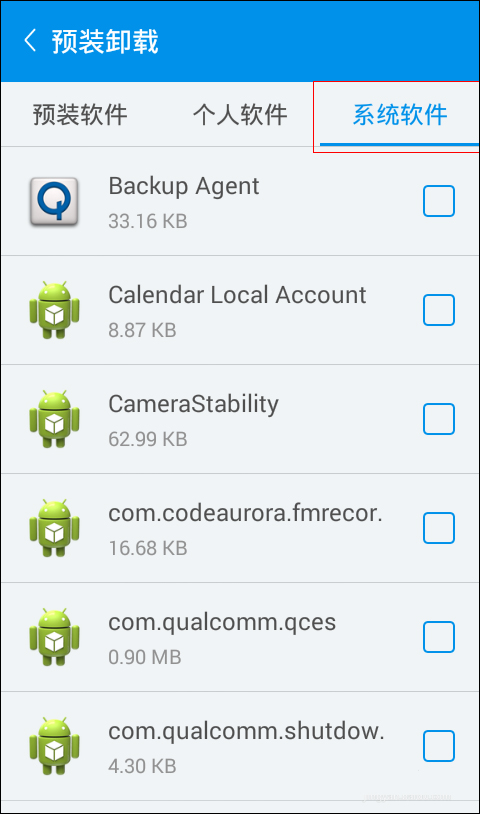Tap the com.qualcomm.shutdow. app icon

54,746
